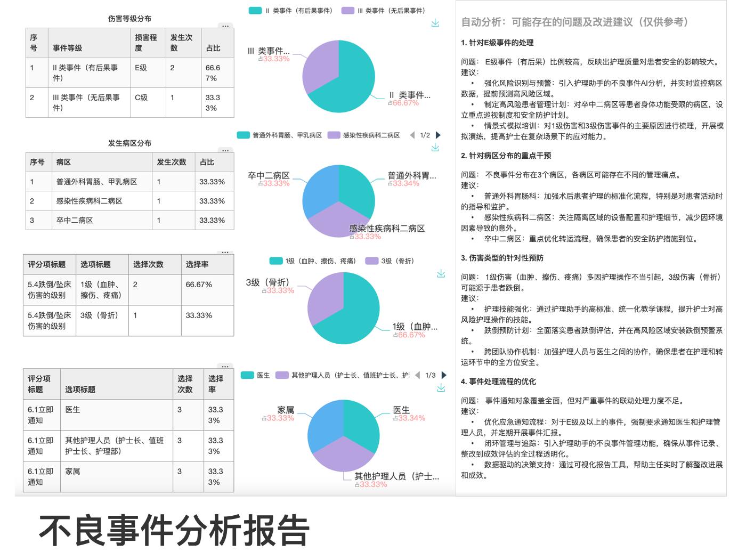The image size is (746, 560).
Task: Go to next legend page in ward chart
Action: point(438,135)
